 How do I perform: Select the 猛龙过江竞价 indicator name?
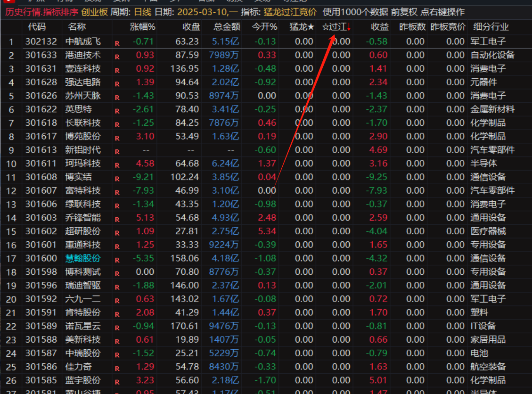290,12
